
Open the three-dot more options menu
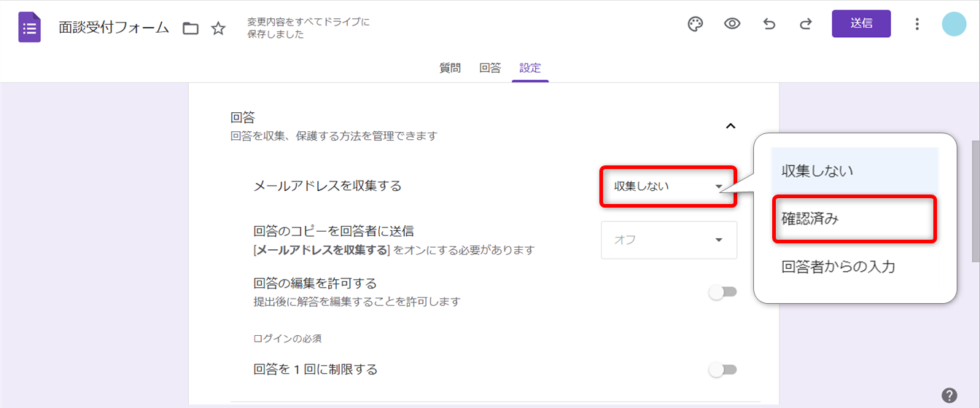[x=917, y=24]
